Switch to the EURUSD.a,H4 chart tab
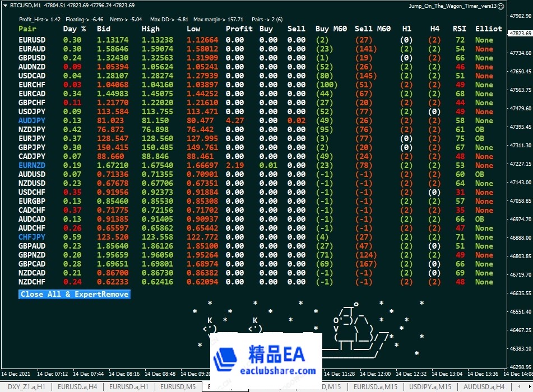This screenshot has width=533, height=392. [x=78, y=386]
